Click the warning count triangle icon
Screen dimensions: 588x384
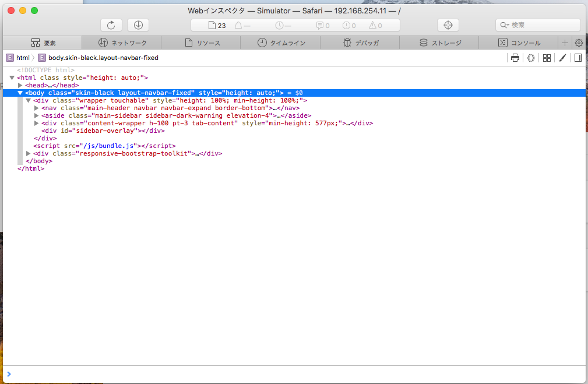(x=372, y=25)
